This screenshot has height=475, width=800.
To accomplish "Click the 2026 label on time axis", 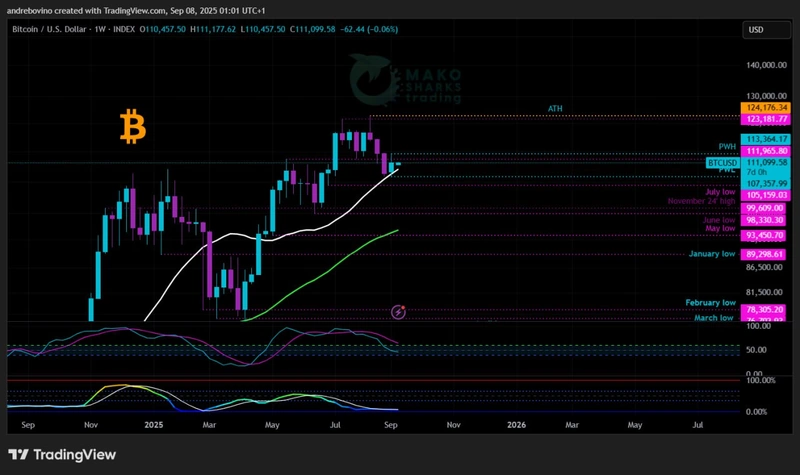I will (515, 425).
